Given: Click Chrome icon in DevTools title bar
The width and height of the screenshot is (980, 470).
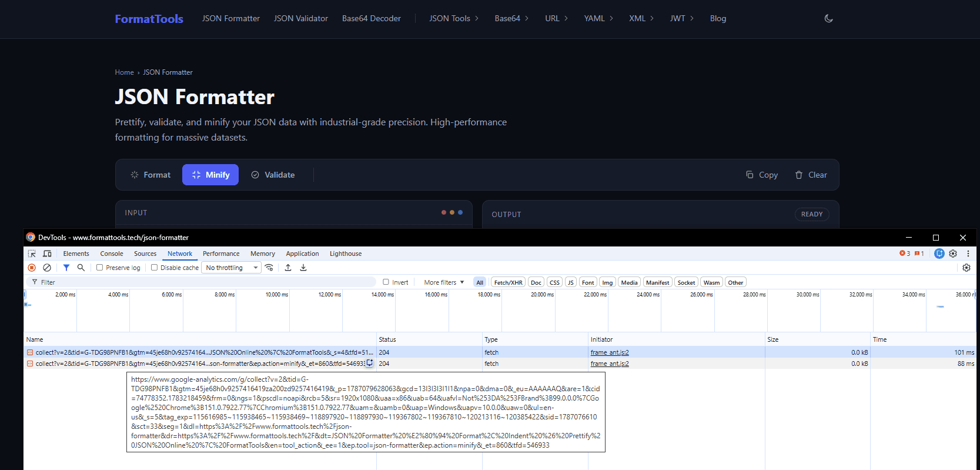Looking at the screenshot, I should [31, 237].
